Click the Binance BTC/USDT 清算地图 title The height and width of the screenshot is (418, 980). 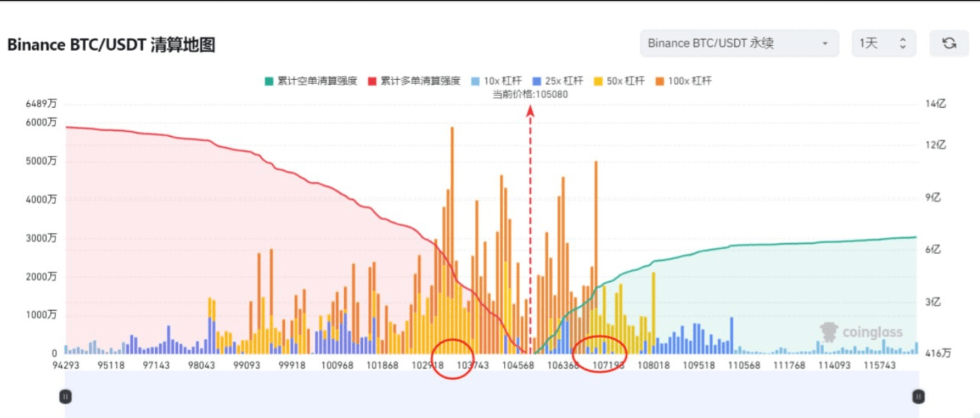click(111, 45)
